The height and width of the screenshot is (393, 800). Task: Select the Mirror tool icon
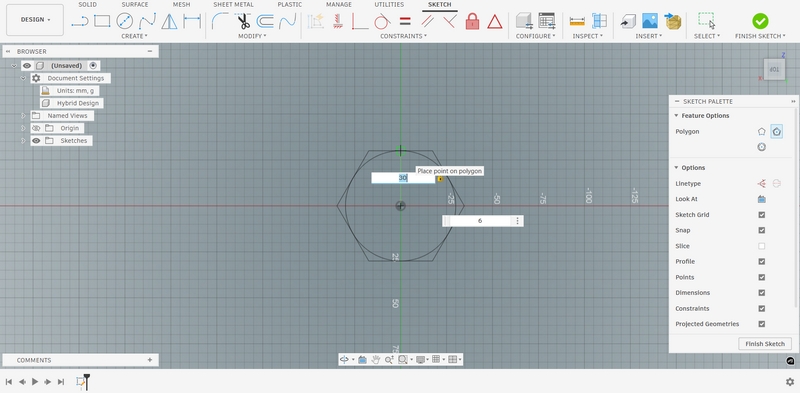point(169,21)
